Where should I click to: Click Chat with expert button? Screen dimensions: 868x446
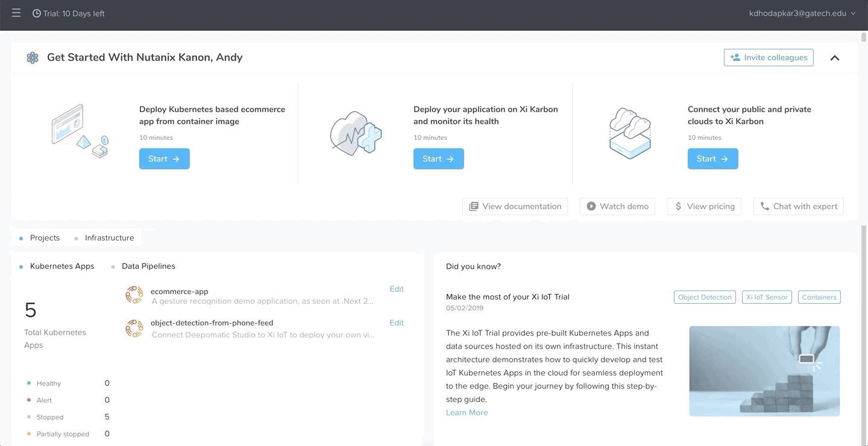(799, 206)
